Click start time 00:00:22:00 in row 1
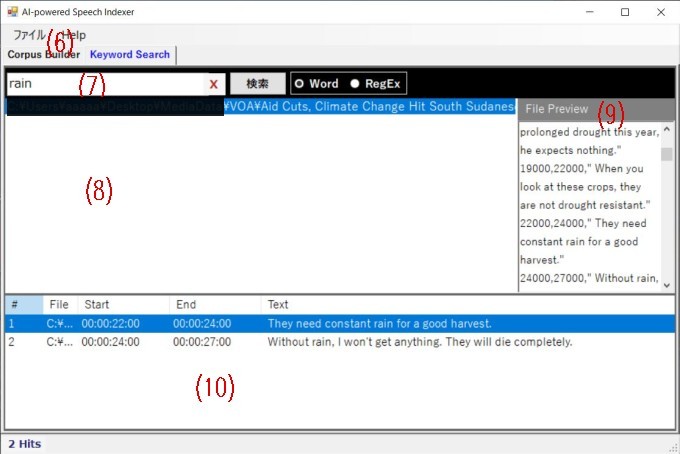Screen dimensions: 680x454 tap(111, 323)
